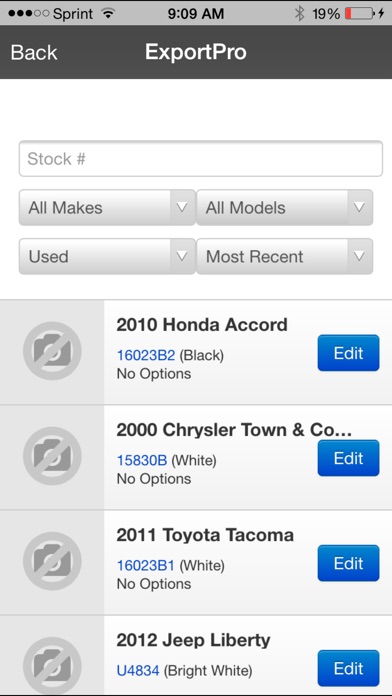This screenshot has width=392, height=696.
Task: Edit the 2011 Toyota Tacoma listing
Action: (348, 563)
